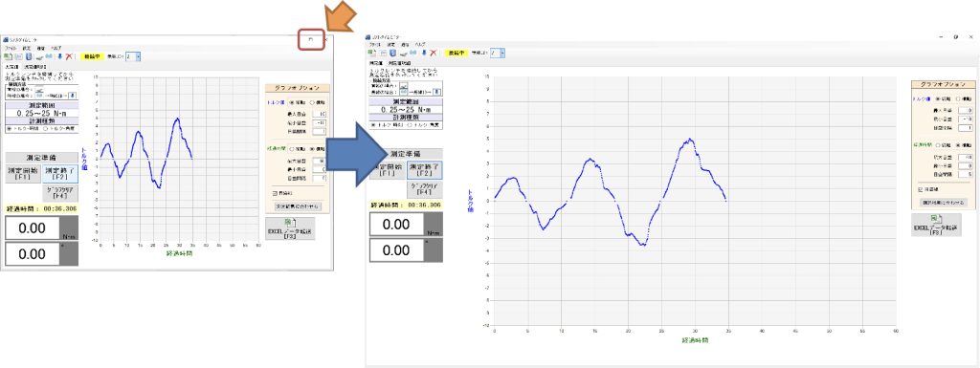Choose the 手動 radio for トルク値 in right window graph options
This screenshot has width=980, height=368.
958,98
